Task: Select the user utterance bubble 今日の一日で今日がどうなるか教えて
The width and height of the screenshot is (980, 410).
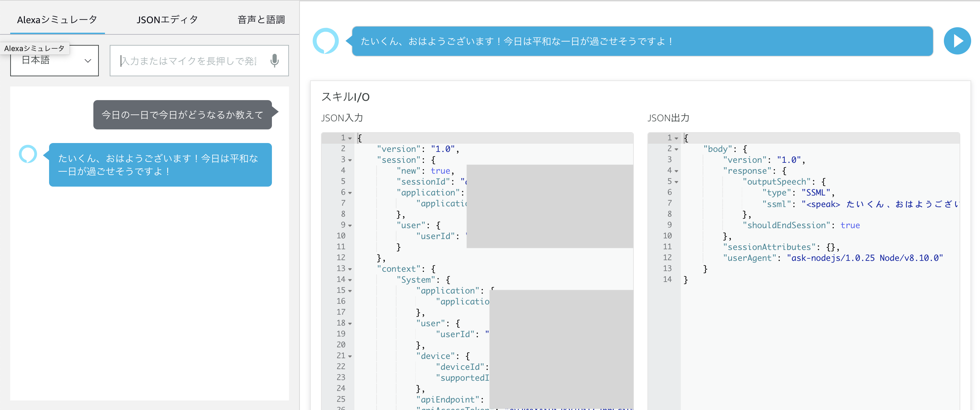Action: (x=183, y=115)
